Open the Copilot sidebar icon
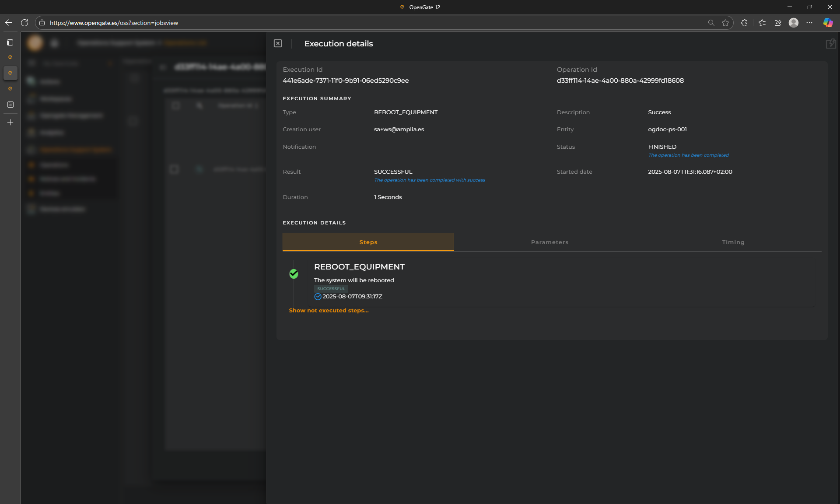Image resolution: width=840 pixels, height=504 pixels. 828,23
